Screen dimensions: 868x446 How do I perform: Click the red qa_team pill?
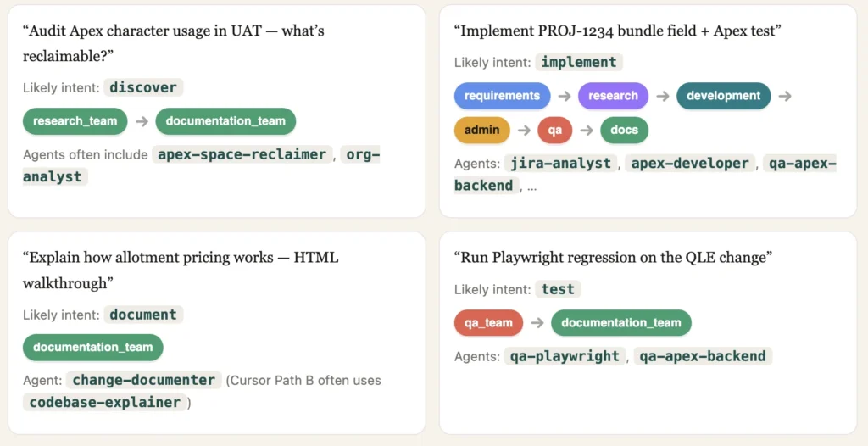point(488,323)
